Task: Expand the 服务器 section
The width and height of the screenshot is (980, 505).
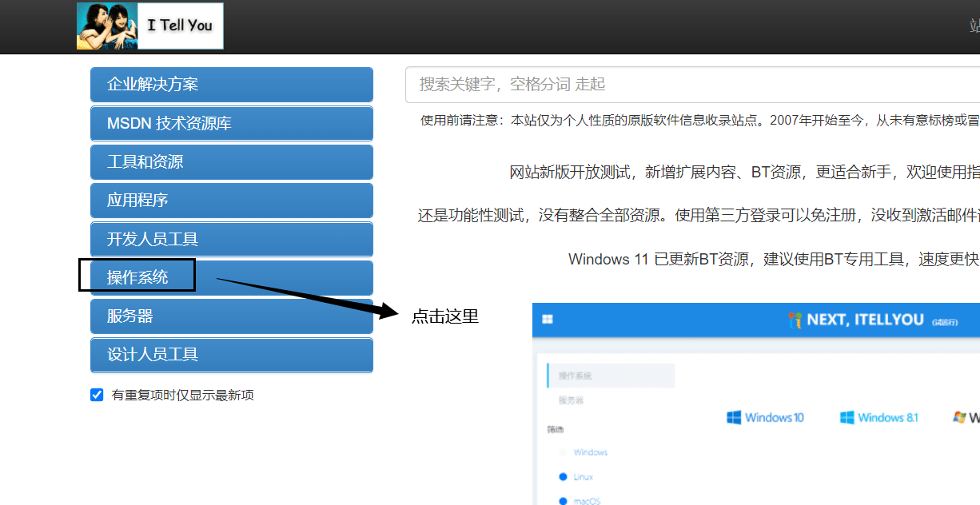Action: 232,316
